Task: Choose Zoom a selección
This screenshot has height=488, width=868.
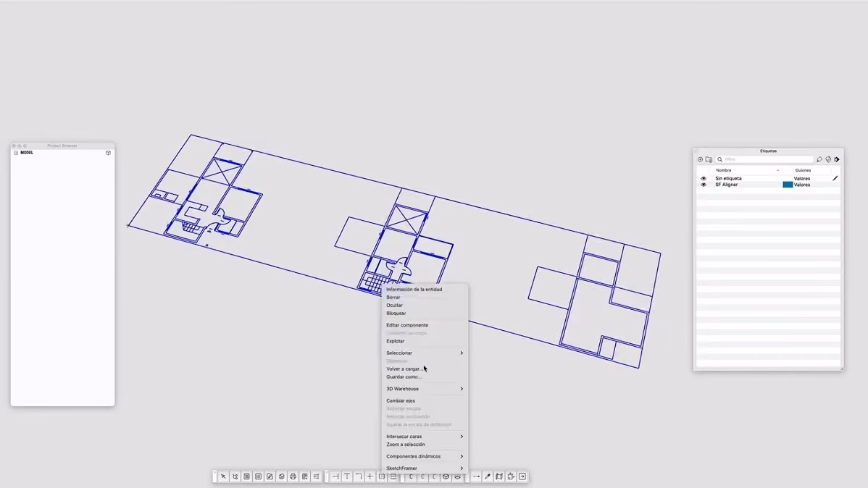Action: point(406,445)
